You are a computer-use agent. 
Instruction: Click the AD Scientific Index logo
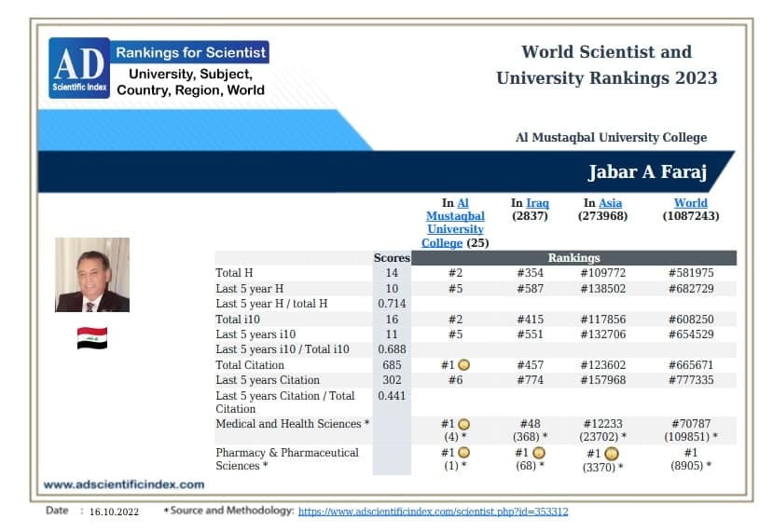point(79,68)
